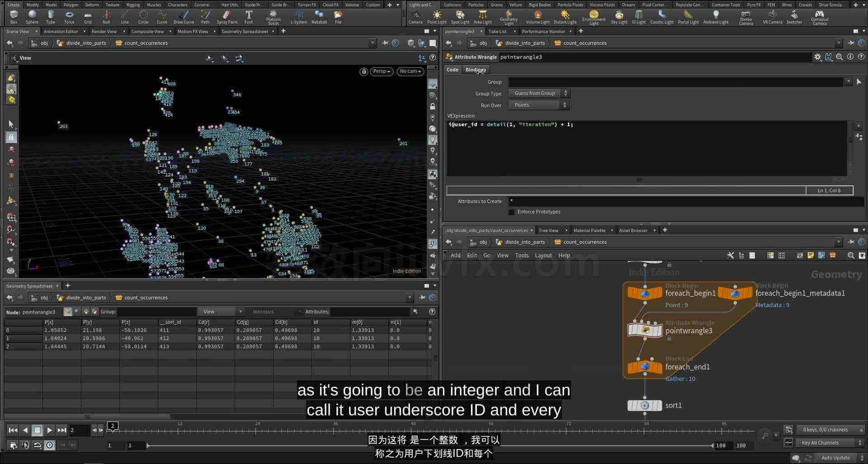Create a Spot Light
Screen dimensions: 868x464
pos(460,17)
